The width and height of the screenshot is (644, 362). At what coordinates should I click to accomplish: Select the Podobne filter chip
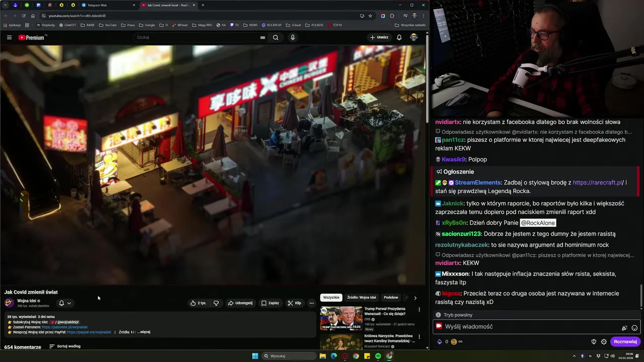pos(391,298)
